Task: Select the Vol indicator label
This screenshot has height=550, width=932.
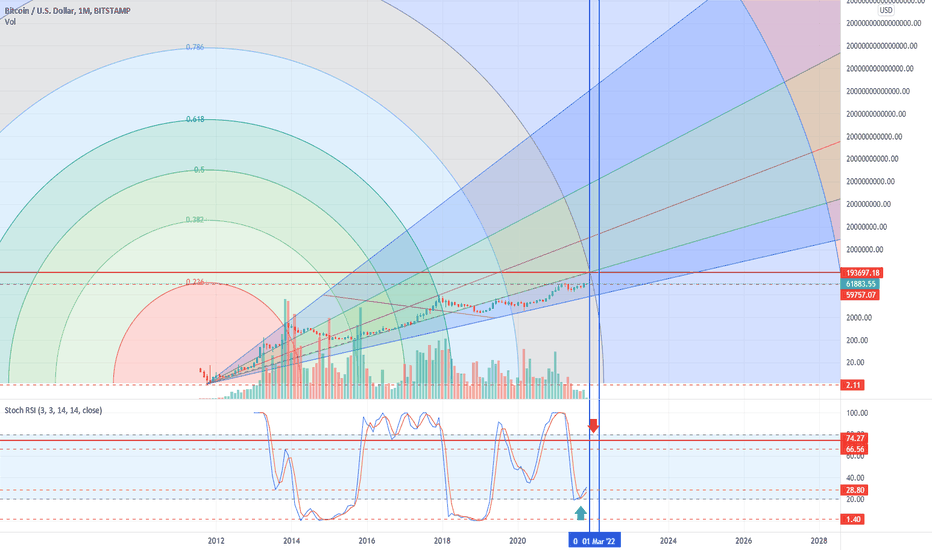Action: coord(10,22)
